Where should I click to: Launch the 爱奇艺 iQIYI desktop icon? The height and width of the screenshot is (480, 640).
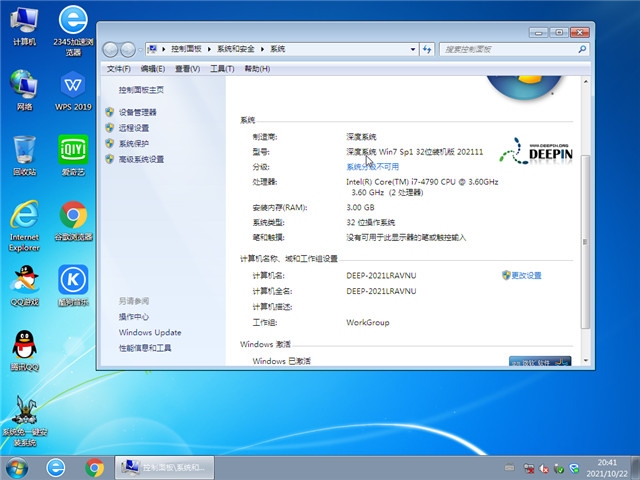73,156
